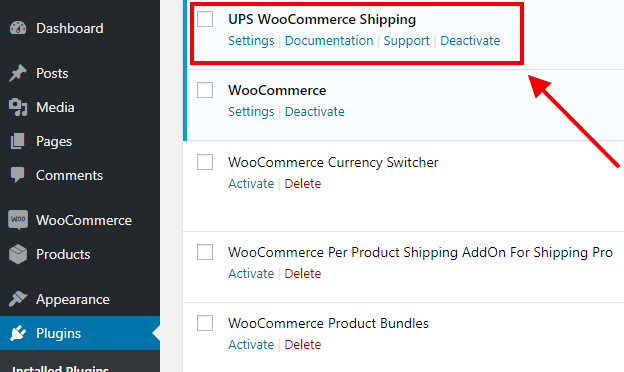624x372 pixels.
Task: Open UPS WooCommerce Shipping Settings link
Action: (x=251, y=41)
